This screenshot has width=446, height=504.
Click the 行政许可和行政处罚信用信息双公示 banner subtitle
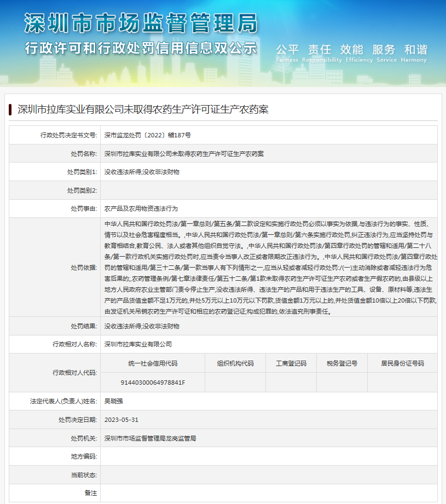tap(141, 48)
